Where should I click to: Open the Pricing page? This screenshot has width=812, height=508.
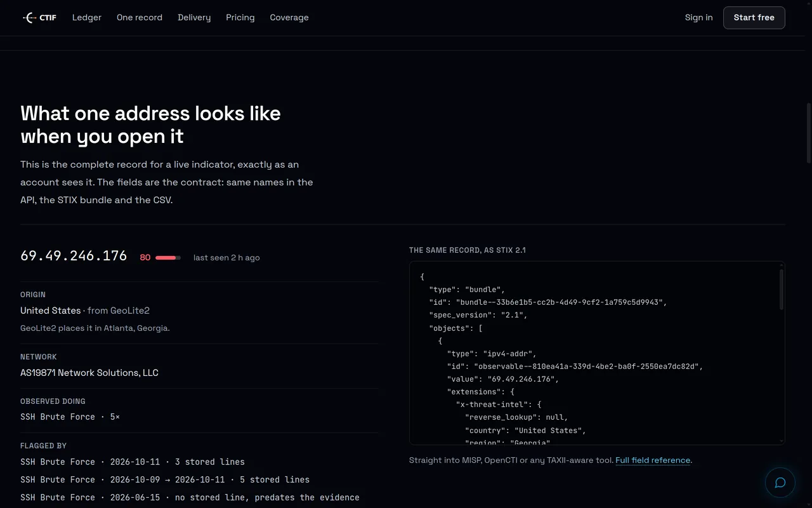coord(240,18)
